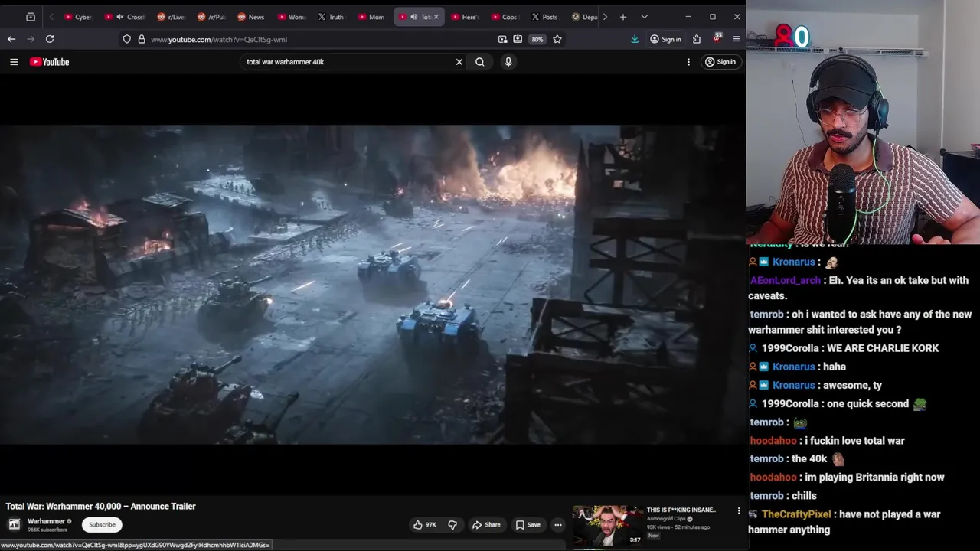Switch to the Truth tab
The image size is (980, 551).
click(x=331, y=17)
